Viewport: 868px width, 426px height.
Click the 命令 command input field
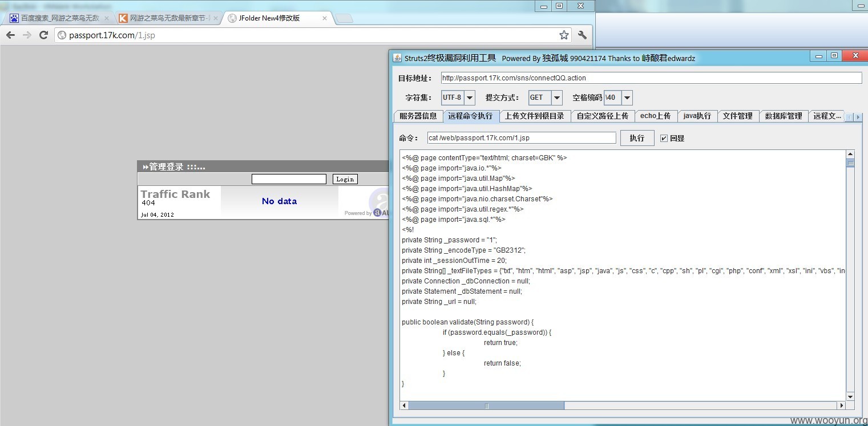pos(522,138)
